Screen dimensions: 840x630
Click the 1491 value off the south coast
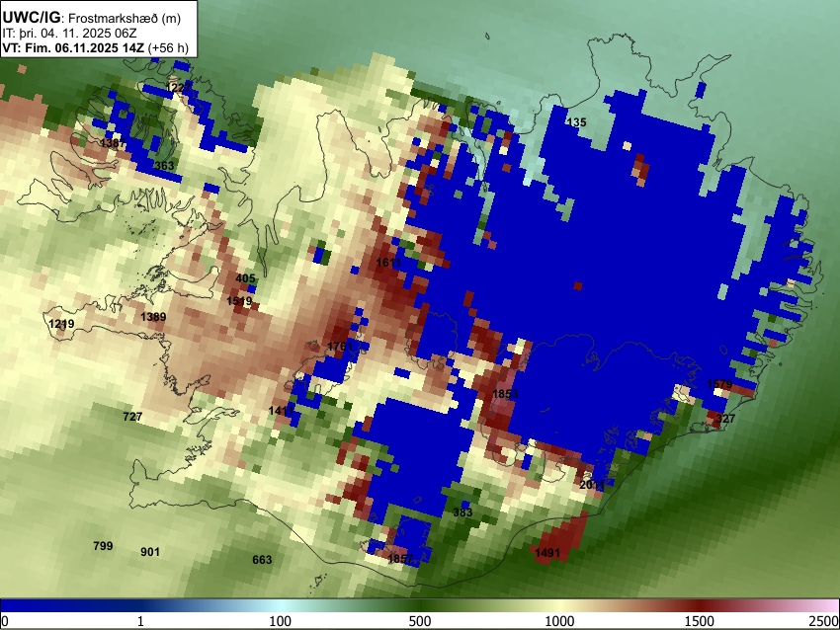pyautogui.click(x=547, y=553)
